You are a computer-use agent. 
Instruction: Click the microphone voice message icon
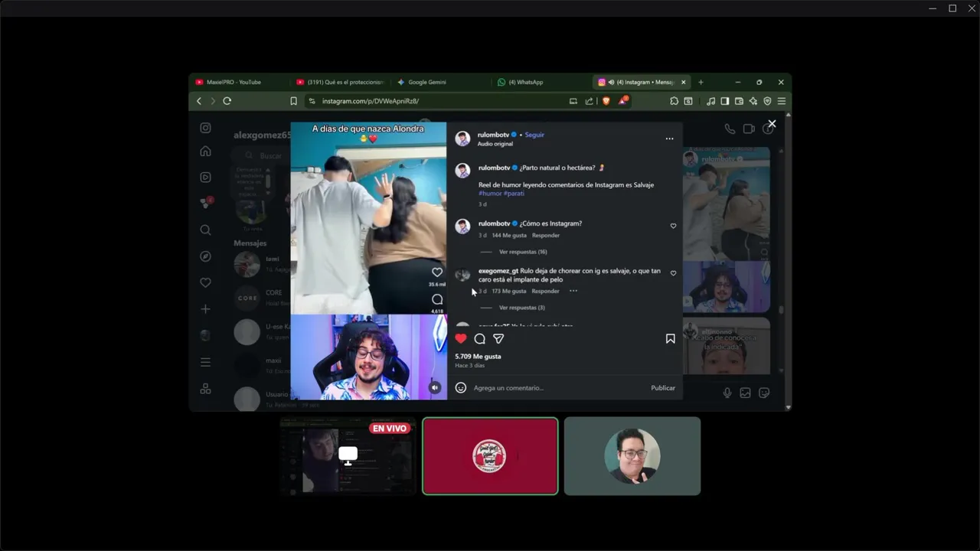727,393
